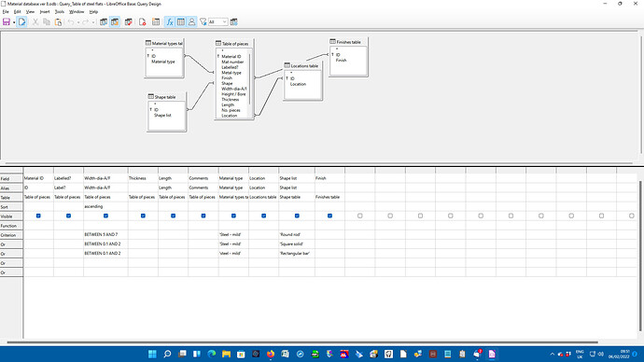Undo the last action
This screenshot has height=362, width=644.
tap(71, 21)
